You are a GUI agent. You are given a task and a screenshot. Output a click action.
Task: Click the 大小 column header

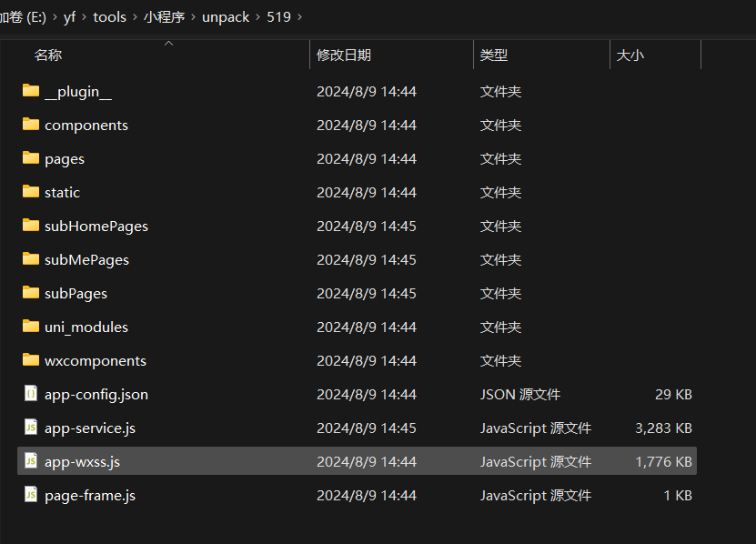click(631, 54)
